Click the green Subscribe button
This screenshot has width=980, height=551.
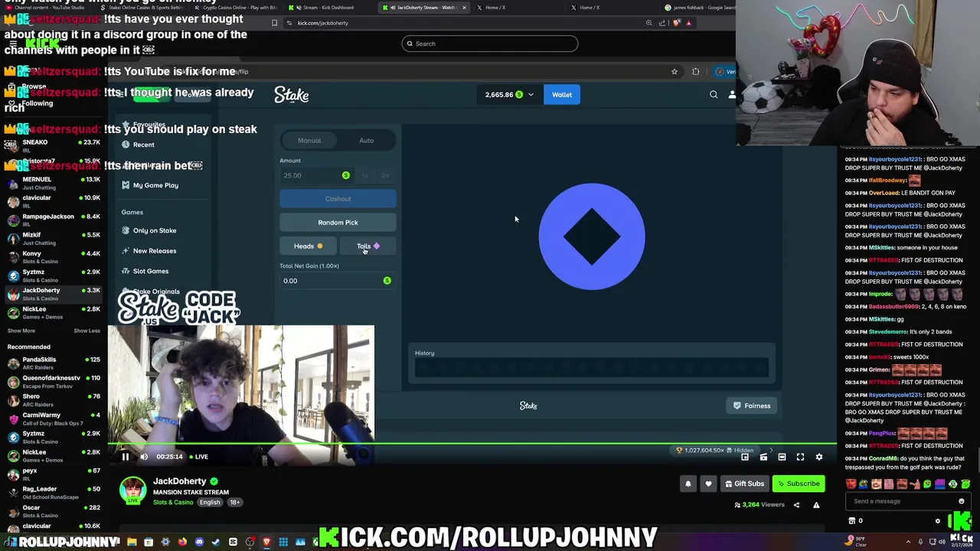click(798, 484)
